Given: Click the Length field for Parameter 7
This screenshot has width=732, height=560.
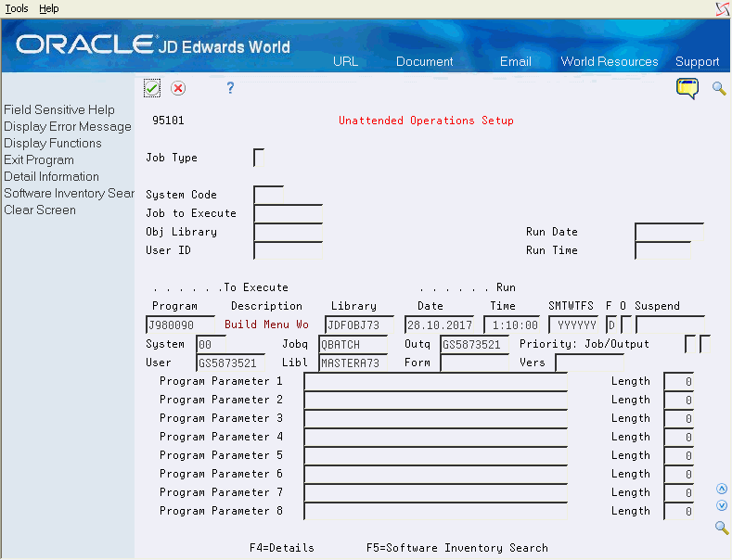Looking at the screenshot, I should 679,493.
